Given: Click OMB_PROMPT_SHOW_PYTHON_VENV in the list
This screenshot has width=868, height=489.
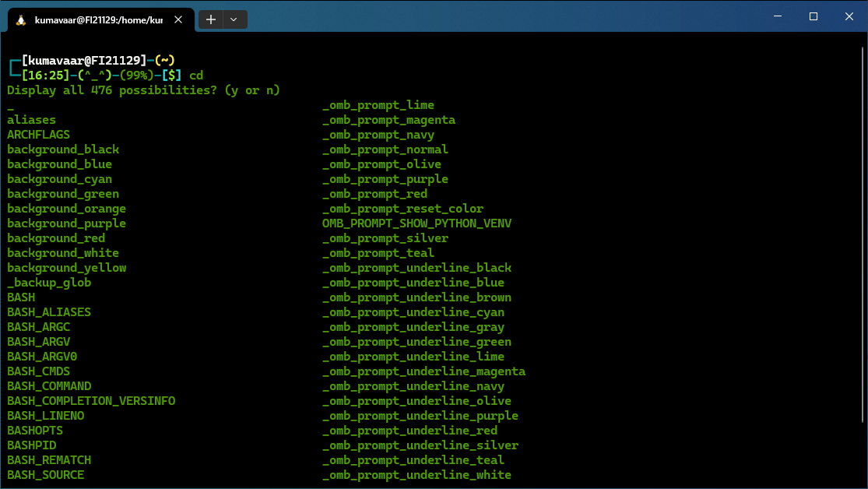Looking at the screenshot, I should [416, 223].
